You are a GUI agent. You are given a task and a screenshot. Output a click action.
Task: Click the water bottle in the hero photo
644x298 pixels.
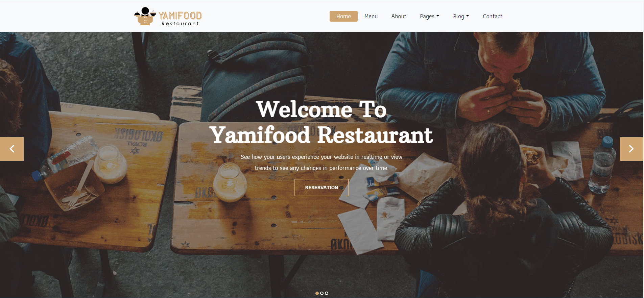602,166
